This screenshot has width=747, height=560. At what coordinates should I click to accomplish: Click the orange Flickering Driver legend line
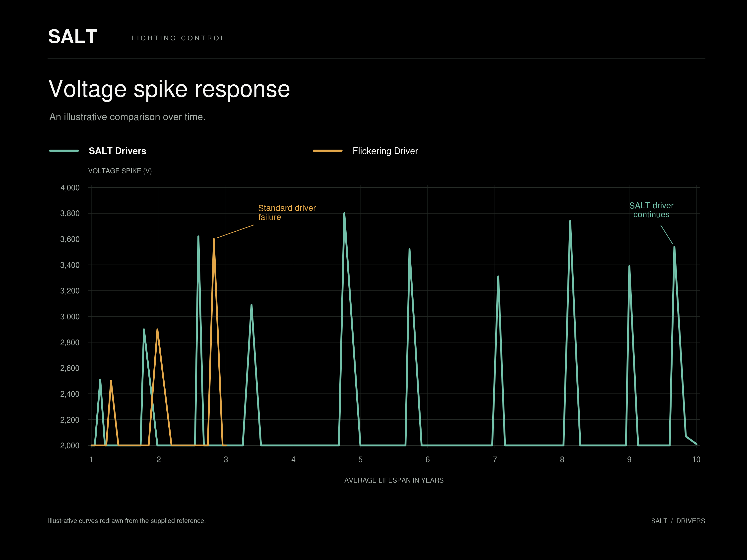328,151
